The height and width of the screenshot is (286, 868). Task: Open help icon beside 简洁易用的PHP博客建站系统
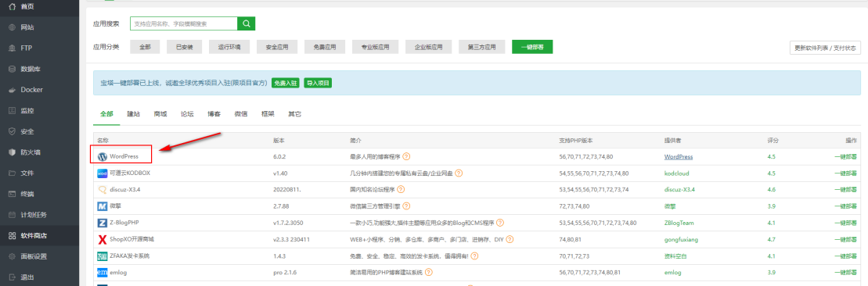(428, 273)
